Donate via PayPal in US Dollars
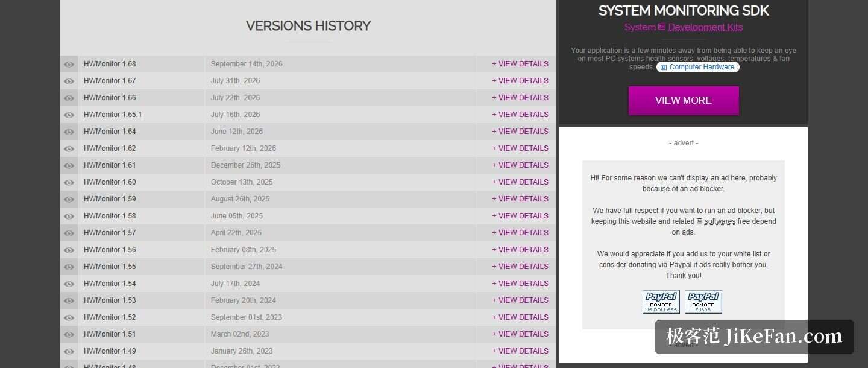 coord(661,302)
